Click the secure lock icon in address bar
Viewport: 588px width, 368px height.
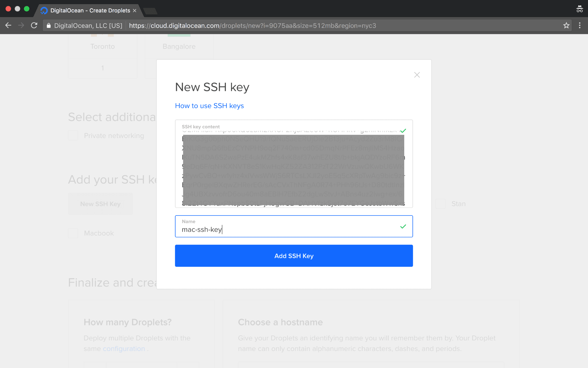point(49,26)
